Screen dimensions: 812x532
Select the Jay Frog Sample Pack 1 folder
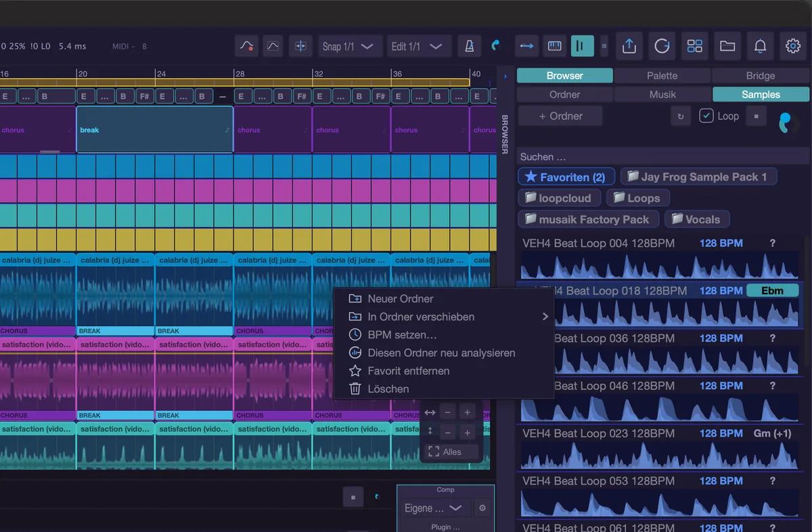[698, 177]
